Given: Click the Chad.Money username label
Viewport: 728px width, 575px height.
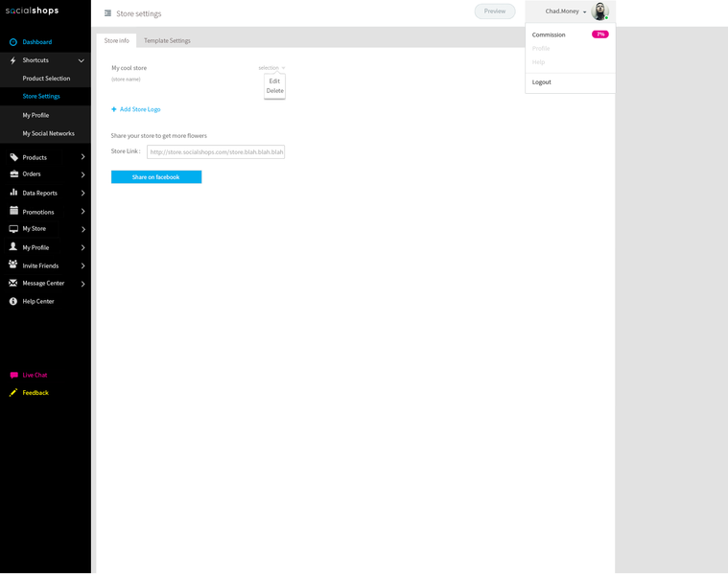Looking at the screenshot, I should 562,11.
